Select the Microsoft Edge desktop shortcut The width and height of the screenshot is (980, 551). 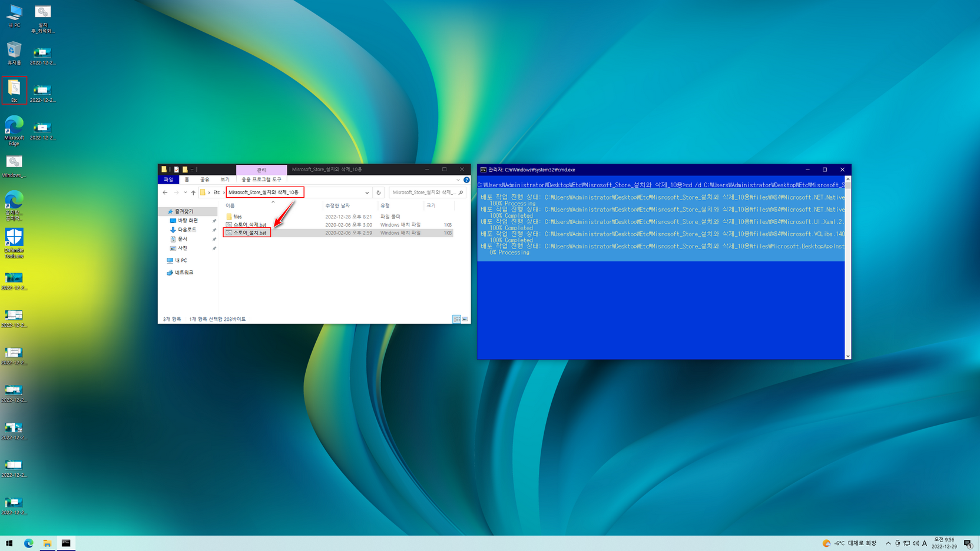click(x=14, y=131)
